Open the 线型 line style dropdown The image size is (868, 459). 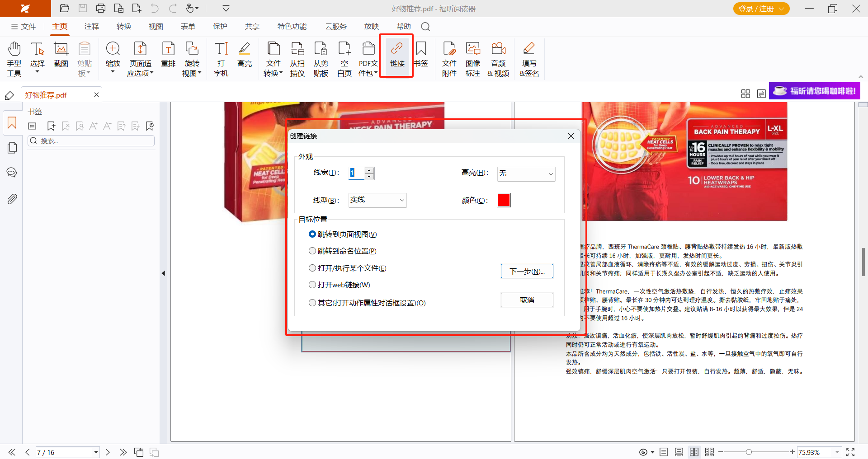tap(377, 200)
